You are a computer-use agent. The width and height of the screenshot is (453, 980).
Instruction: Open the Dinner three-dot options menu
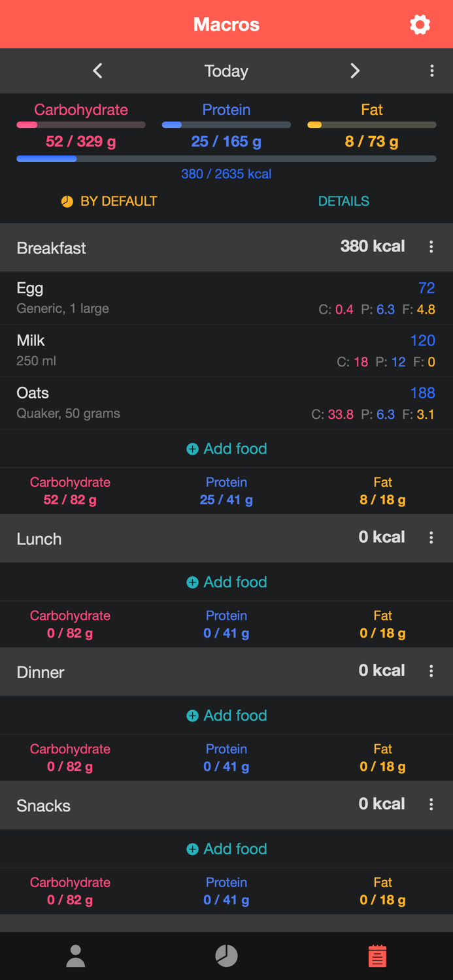click(x=431, y=670)
